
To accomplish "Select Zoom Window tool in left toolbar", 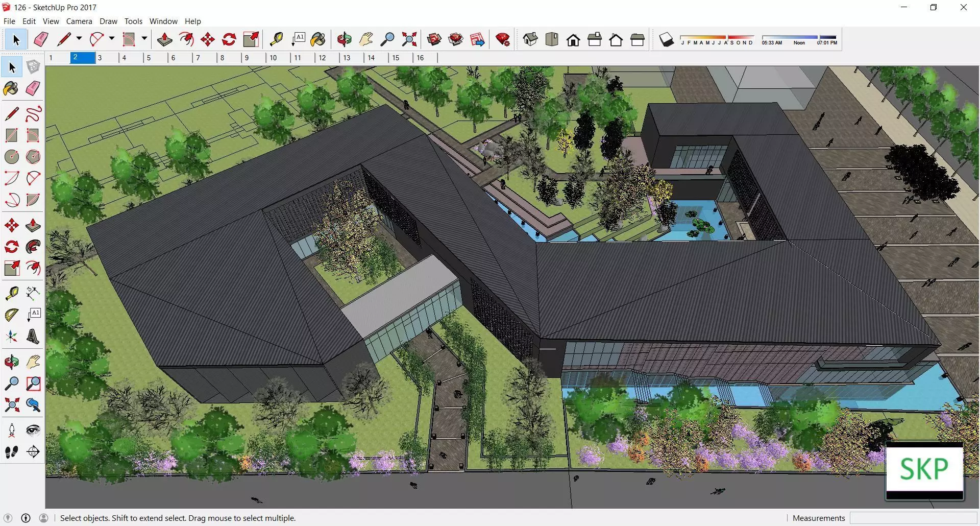I will [x=33, y=383].
